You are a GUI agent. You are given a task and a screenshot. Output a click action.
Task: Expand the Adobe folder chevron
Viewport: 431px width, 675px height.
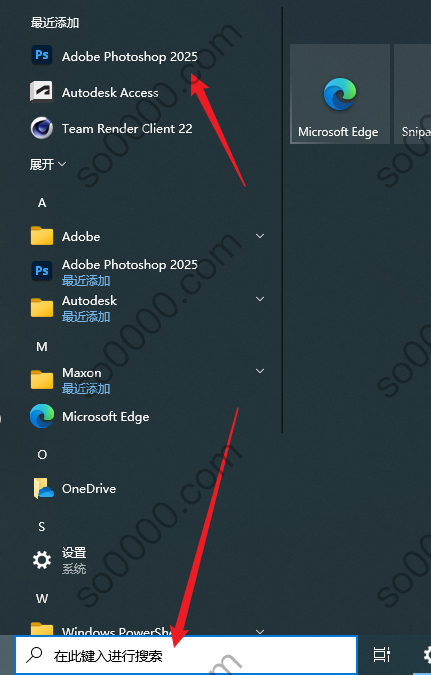tap(260, 236)
